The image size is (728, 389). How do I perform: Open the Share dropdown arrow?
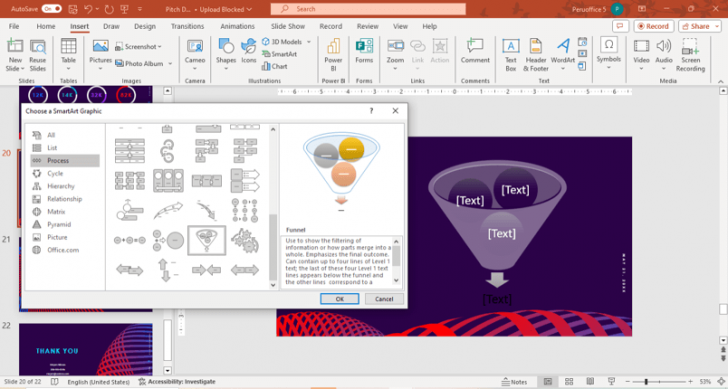coord(716,26)
